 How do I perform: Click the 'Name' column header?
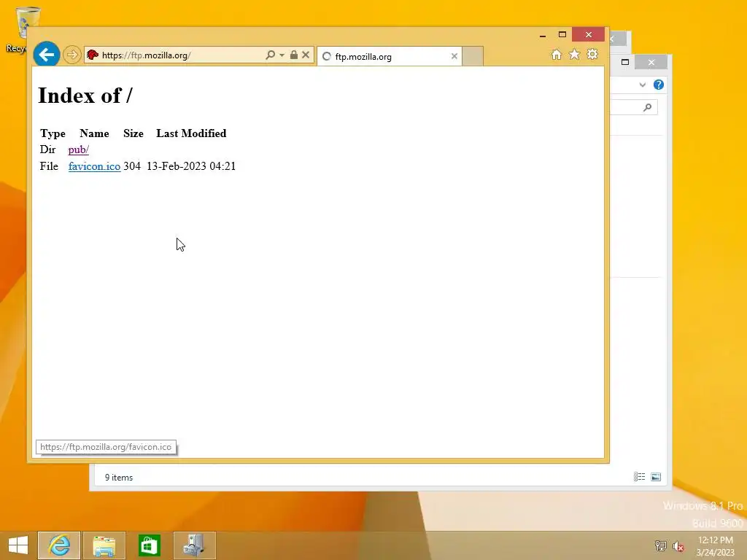[x=94, y=133]
